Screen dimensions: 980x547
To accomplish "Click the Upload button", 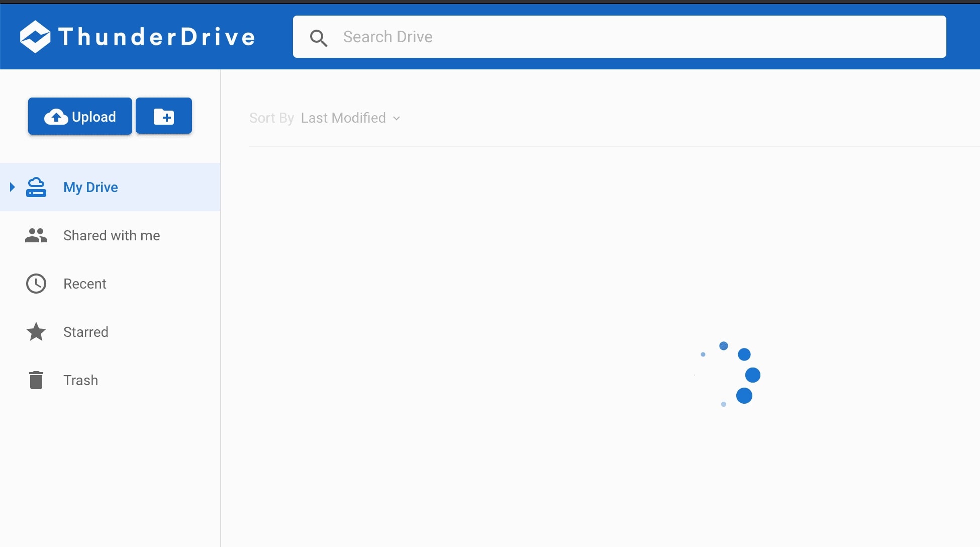I will 80,116.
